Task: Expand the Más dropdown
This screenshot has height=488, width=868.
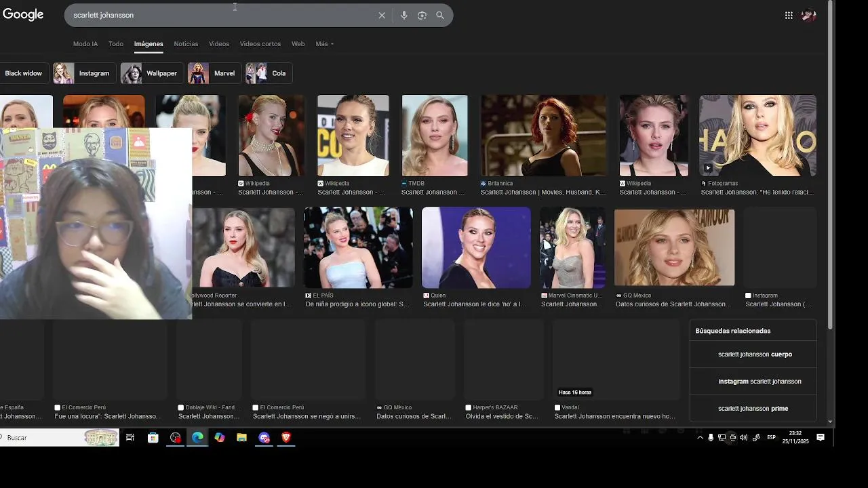Action: click(325, 44)
